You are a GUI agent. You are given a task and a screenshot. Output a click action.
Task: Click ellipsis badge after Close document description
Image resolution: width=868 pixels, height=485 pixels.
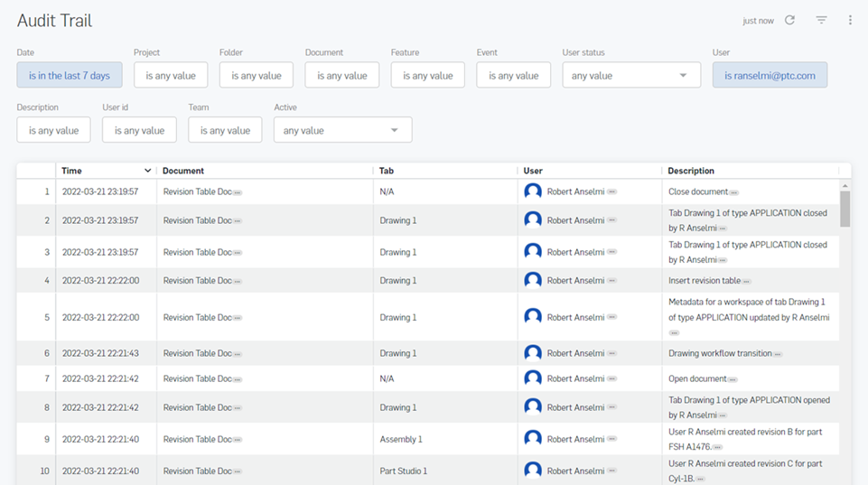coord(734,192)
